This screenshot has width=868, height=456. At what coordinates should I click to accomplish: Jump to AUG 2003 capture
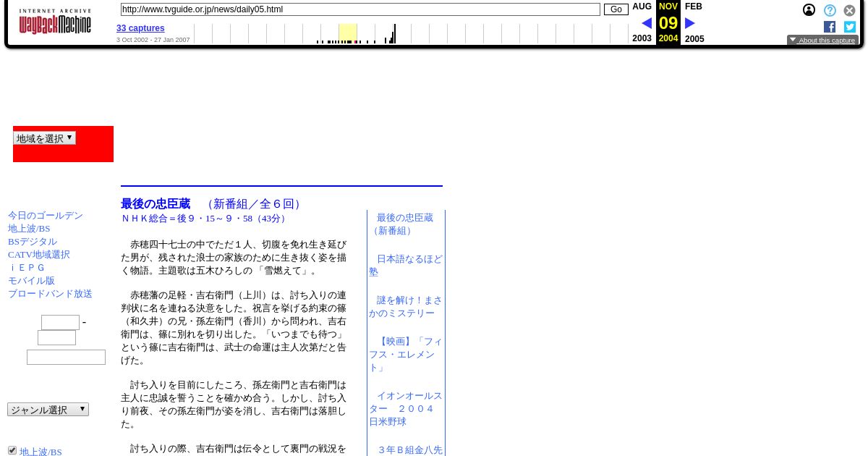pos(642,7)
